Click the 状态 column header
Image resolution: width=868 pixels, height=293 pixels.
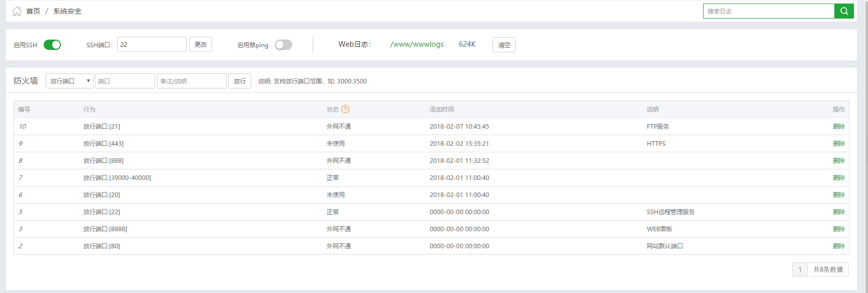[333, 109]
